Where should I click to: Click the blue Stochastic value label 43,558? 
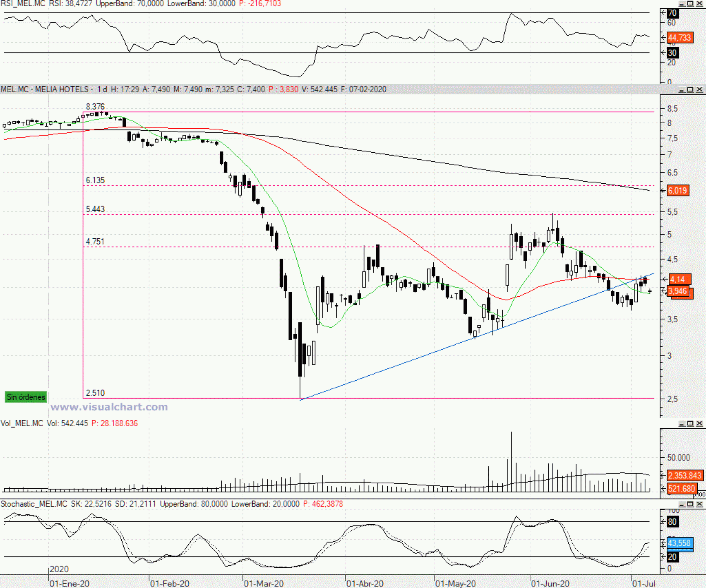[679, 543]
